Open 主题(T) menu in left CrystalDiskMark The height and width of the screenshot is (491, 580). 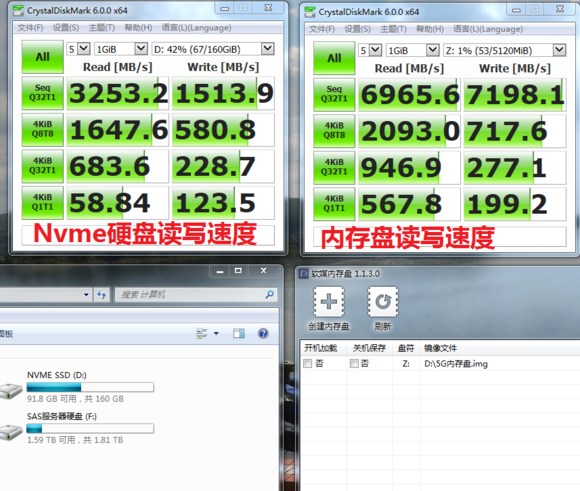[x=102, y=28]
